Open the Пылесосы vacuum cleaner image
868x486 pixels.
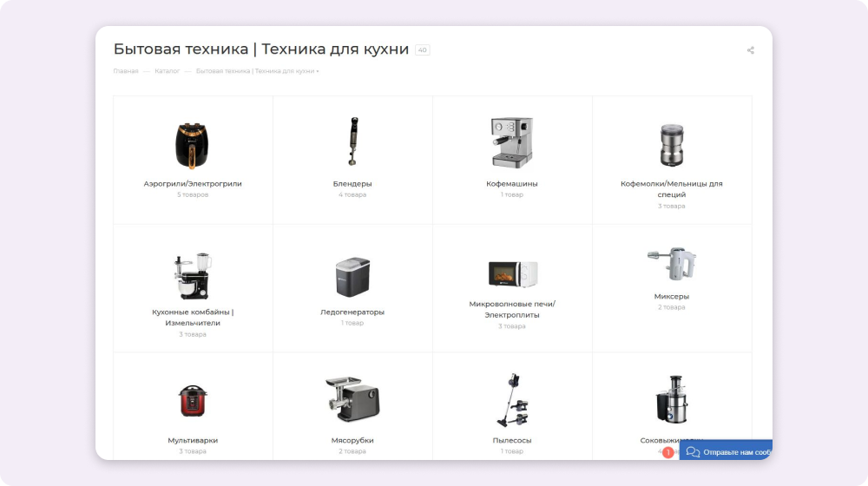512,400
